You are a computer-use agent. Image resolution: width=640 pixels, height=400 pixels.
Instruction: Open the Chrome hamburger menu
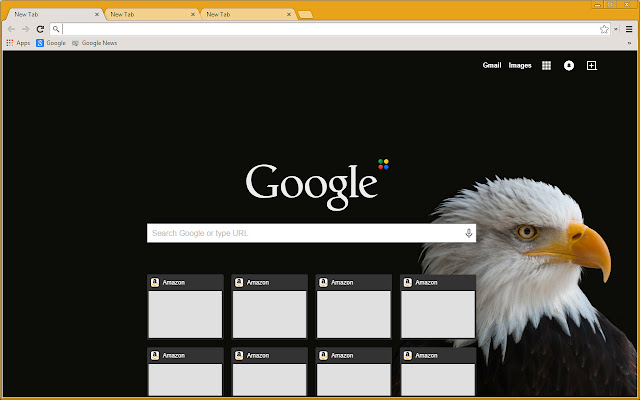tap(629, 29)
